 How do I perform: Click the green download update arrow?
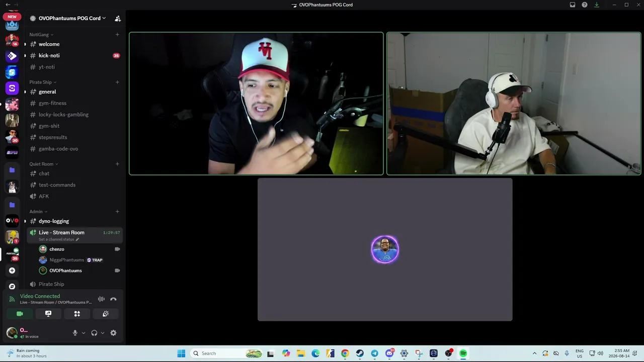click(597, 5)
